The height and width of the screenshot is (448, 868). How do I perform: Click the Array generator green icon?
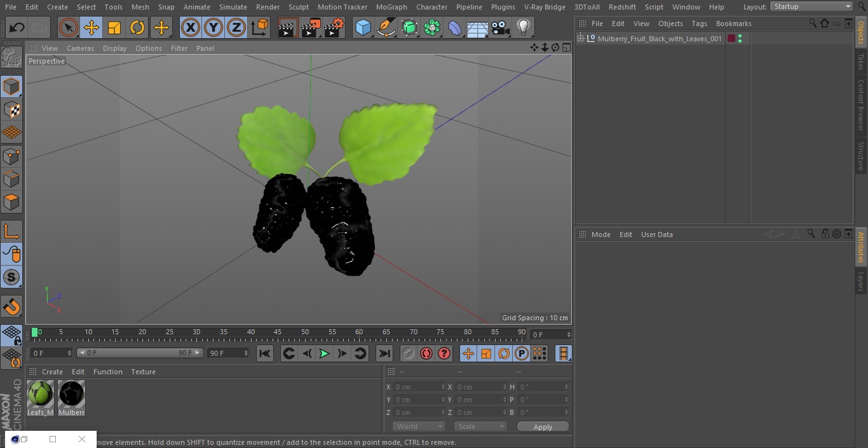[x=432, y=27]
